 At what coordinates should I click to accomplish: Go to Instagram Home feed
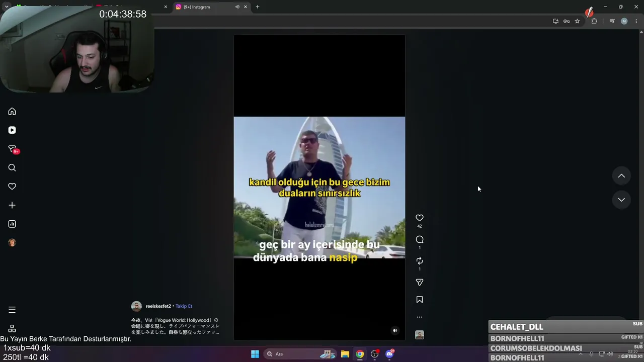12,112
